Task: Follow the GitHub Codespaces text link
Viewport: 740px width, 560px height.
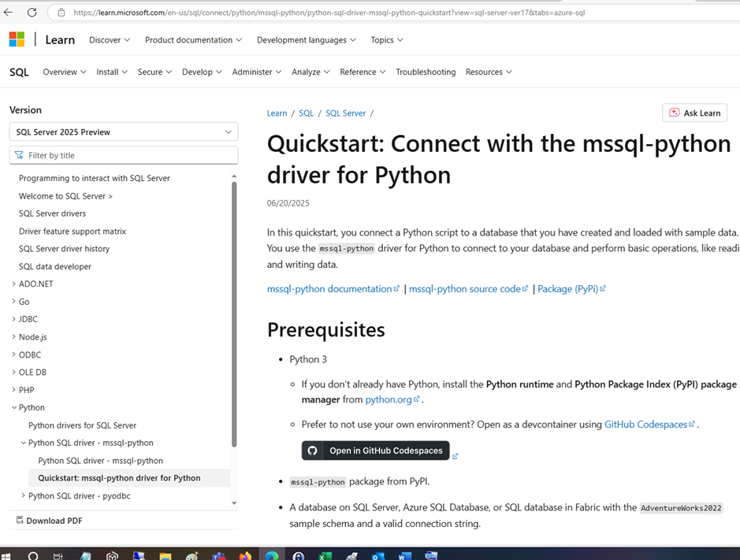Action: 650,424
